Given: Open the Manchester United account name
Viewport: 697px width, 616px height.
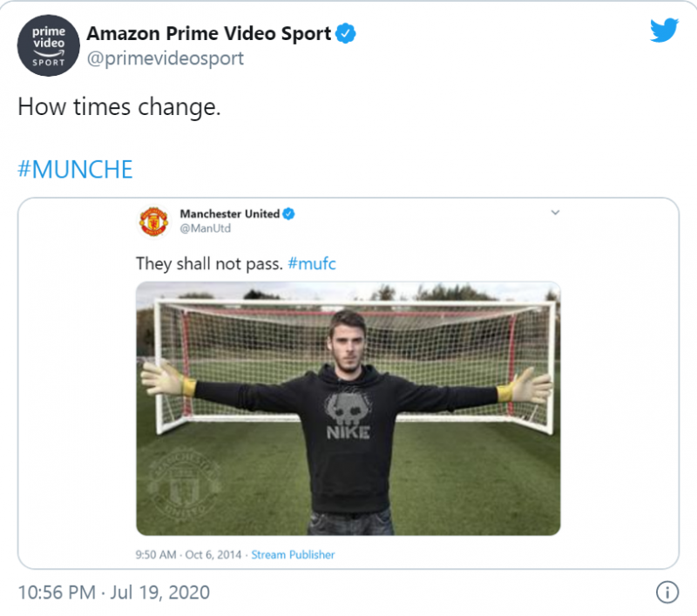Looking at the screenshot, I should click(229, 213).
